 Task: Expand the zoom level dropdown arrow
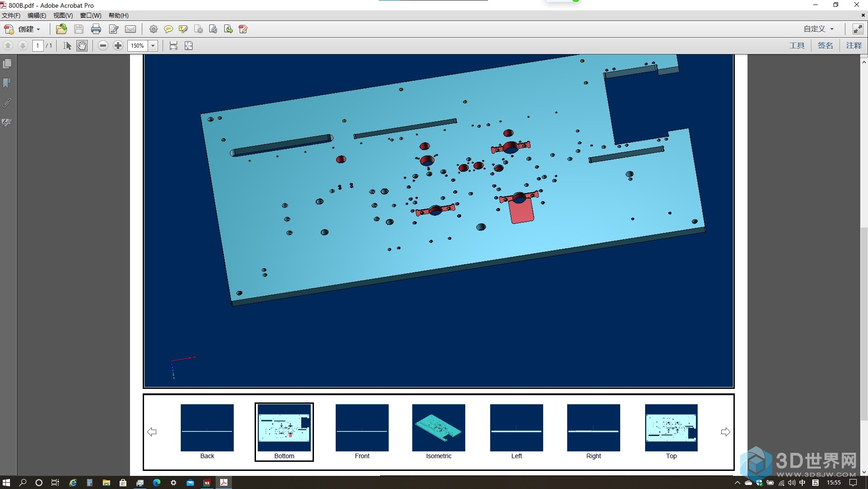pyautogui.click(x=153, y=45)
